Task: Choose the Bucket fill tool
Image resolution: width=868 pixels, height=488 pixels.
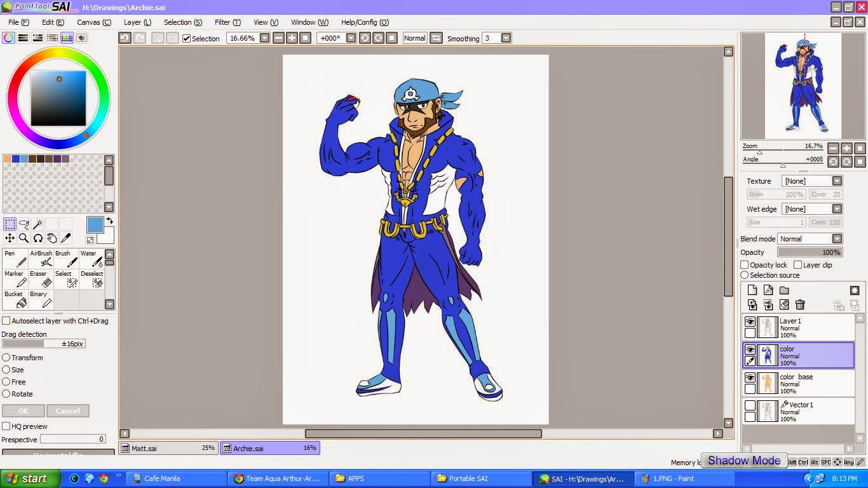Action: click(15, 299)
